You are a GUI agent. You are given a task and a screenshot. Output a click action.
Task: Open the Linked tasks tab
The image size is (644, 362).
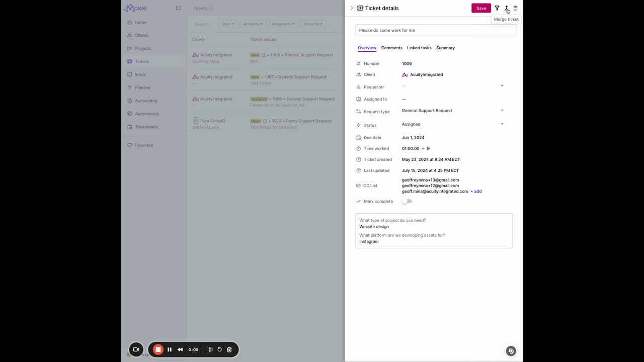click(x=419, y=48)
